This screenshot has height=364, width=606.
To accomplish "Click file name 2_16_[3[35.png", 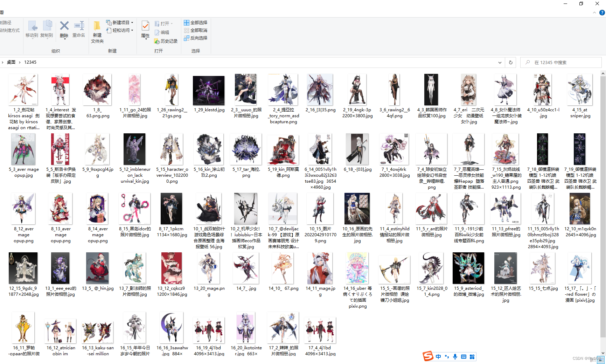I will point(321,110).
